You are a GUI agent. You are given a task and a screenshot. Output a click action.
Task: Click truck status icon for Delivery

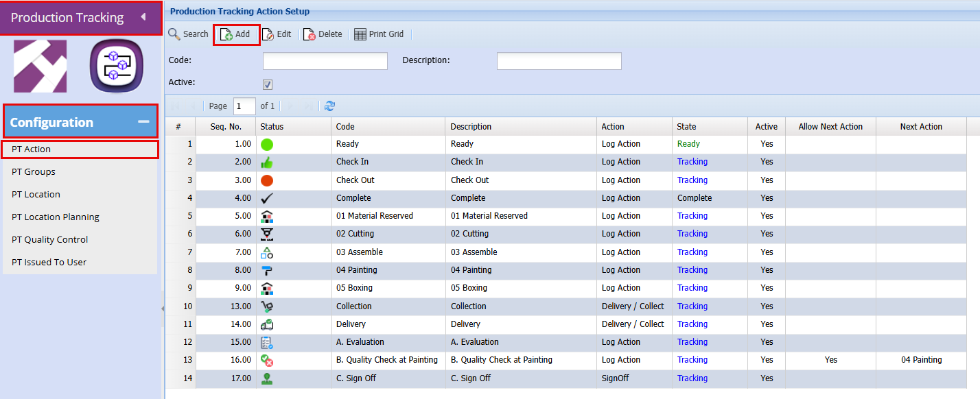267,324
